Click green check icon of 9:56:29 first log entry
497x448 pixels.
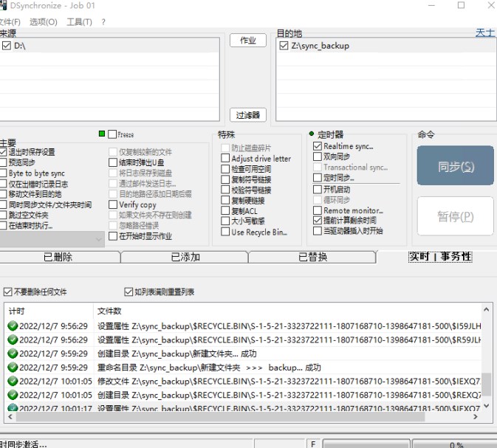13,326
